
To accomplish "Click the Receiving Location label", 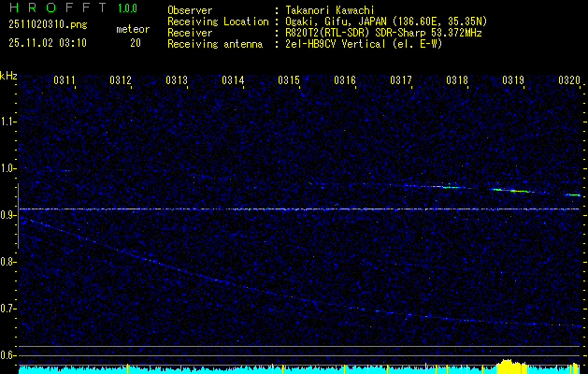I will (x=218, y=21).
